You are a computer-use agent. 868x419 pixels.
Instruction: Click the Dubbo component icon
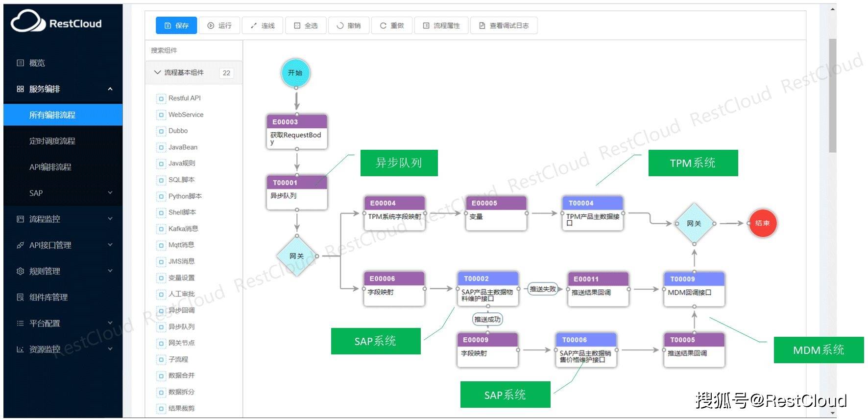[161, 131]
